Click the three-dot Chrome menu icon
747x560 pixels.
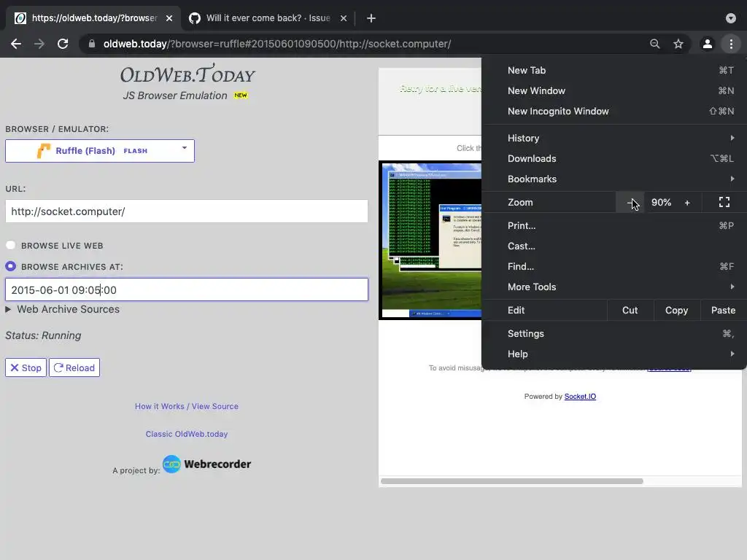[731, 44]
